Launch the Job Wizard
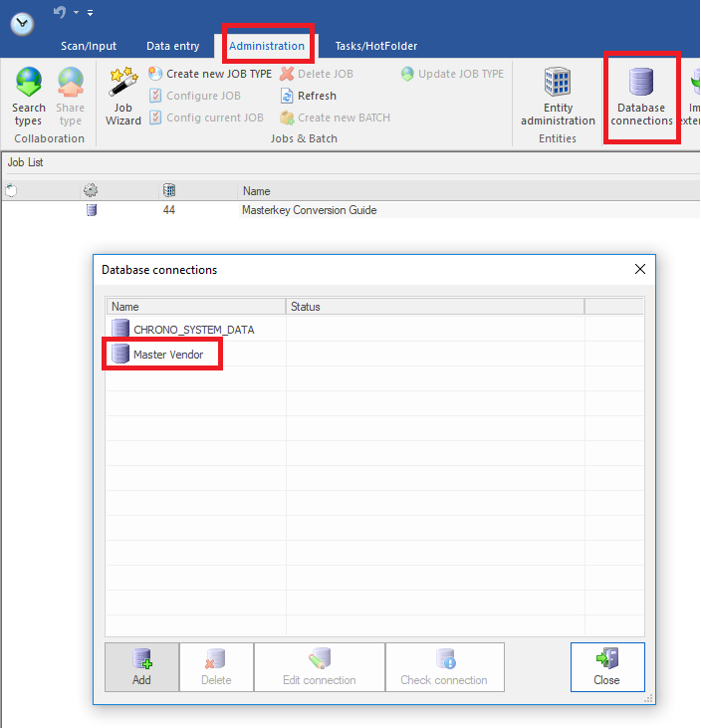Viewport: 701px width, 728px height. pos(123,96)
